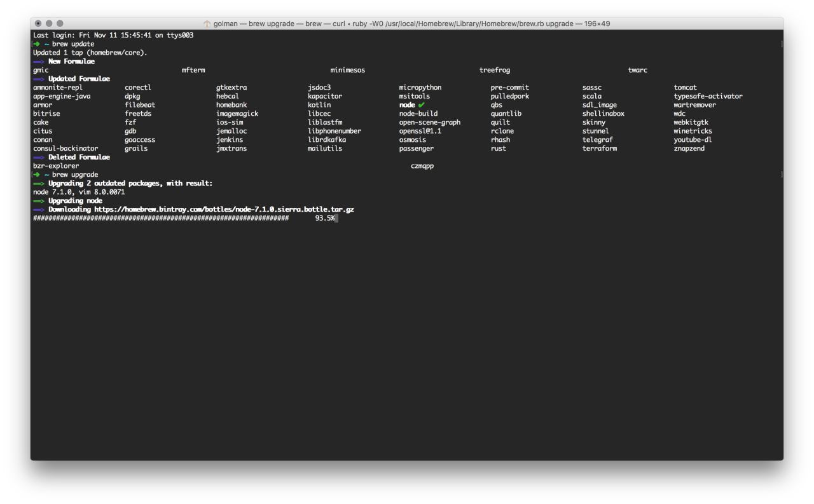Select the 'sdl_image' formula
Viewport: 814px width, 504px height.
pos(600,105)
